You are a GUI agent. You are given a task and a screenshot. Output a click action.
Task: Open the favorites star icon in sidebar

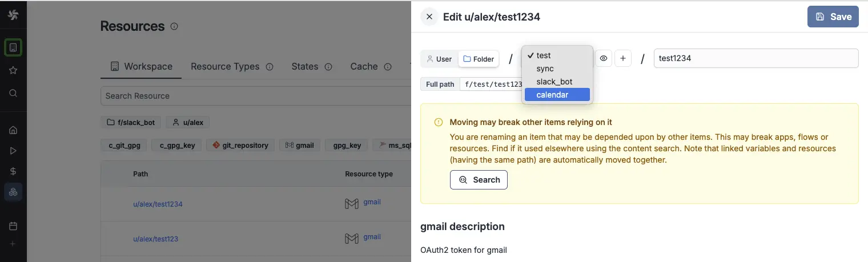[13, 70]
